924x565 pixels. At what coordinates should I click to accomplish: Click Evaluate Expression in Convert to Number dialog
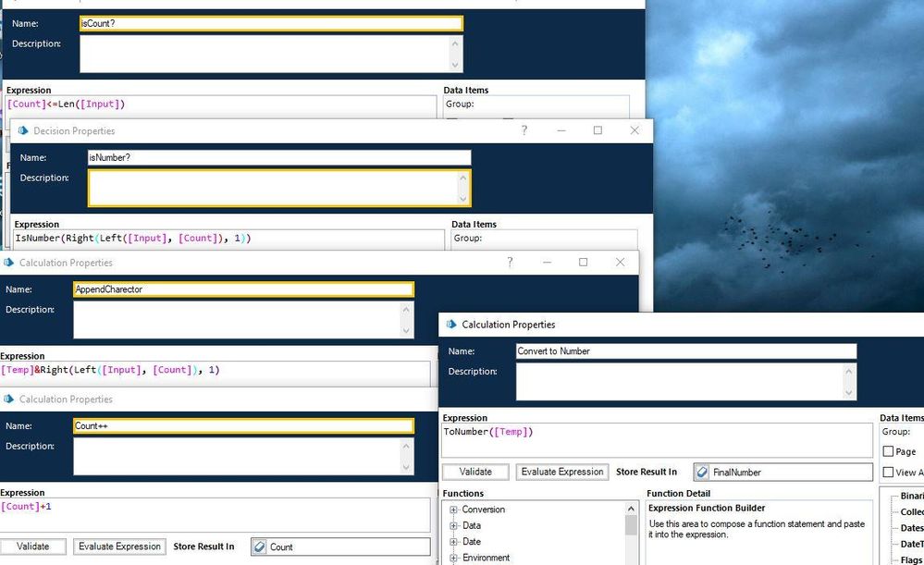tap(561, 472)
